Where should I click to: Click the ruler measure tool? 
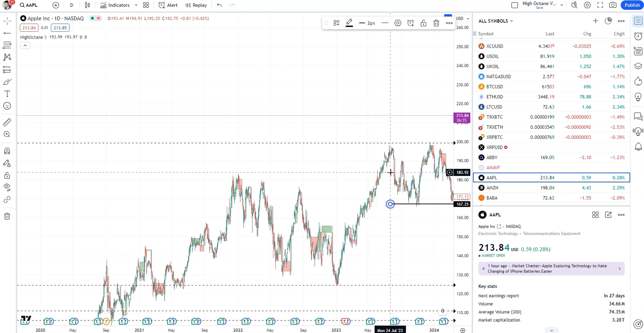(7, 122)
